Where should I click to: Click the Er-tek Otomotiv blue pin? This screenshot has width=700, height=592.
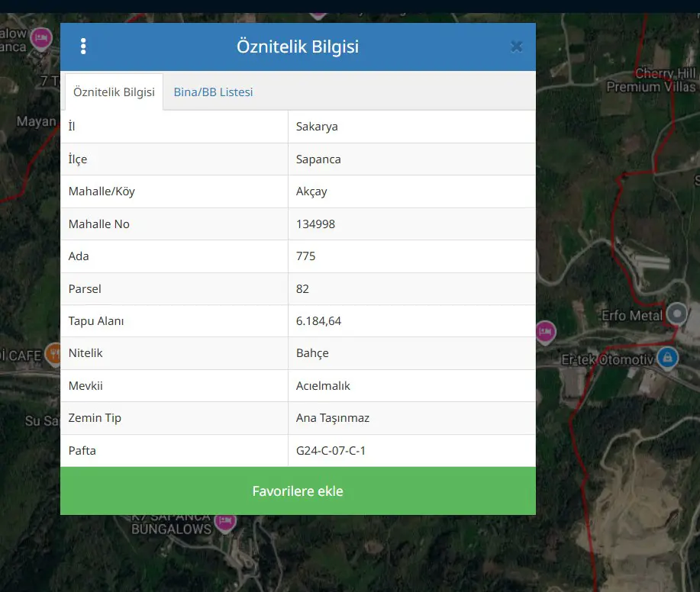[667, 358]
